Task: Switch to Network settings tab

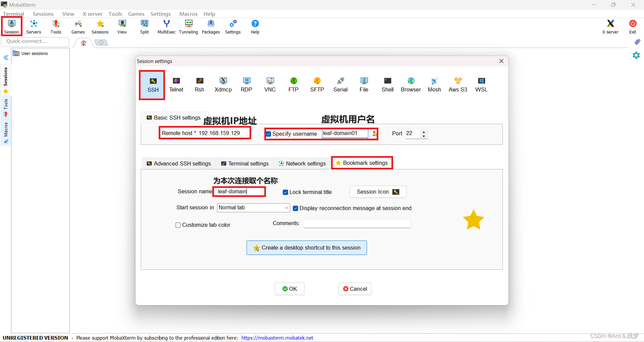Action: click(x=303, y=163)
